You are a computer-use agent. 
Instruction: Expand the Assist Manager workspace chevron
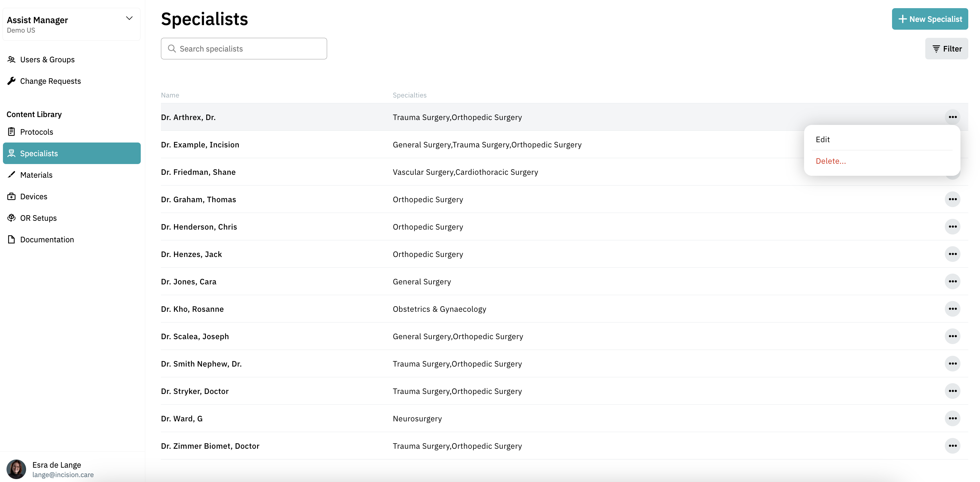pos(129,18)
